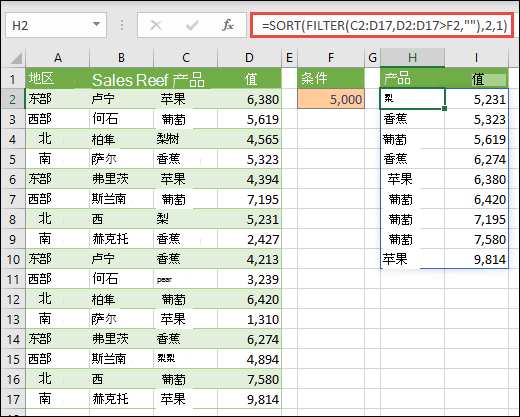Select cell 何石 in row 11
The width and height of the screenshot is (520, 417).
coord(121,279)
